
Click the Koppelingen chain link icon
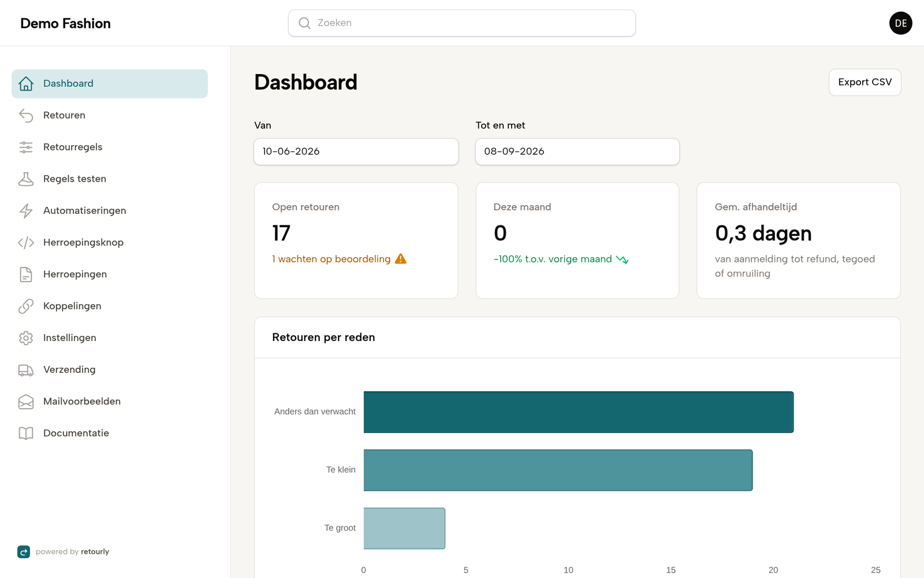tap(26, 306)
